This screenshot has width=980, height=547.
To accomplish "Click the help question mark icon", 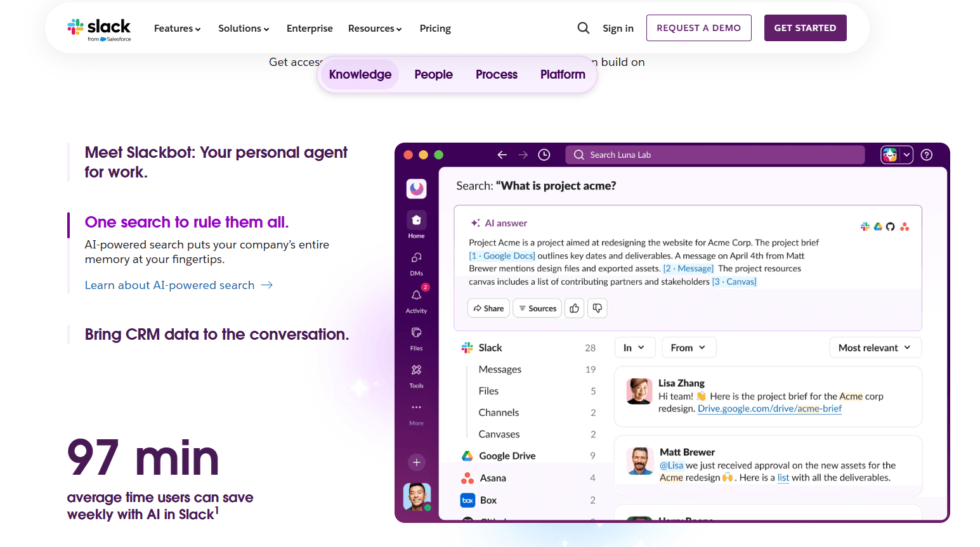I will 927,155.
